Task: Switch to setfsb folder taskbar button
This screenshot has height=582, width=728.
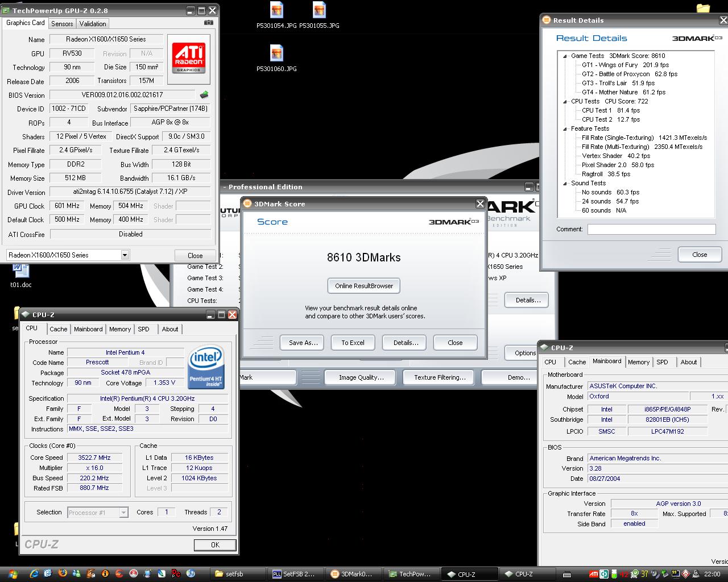Action: point(238,574)
